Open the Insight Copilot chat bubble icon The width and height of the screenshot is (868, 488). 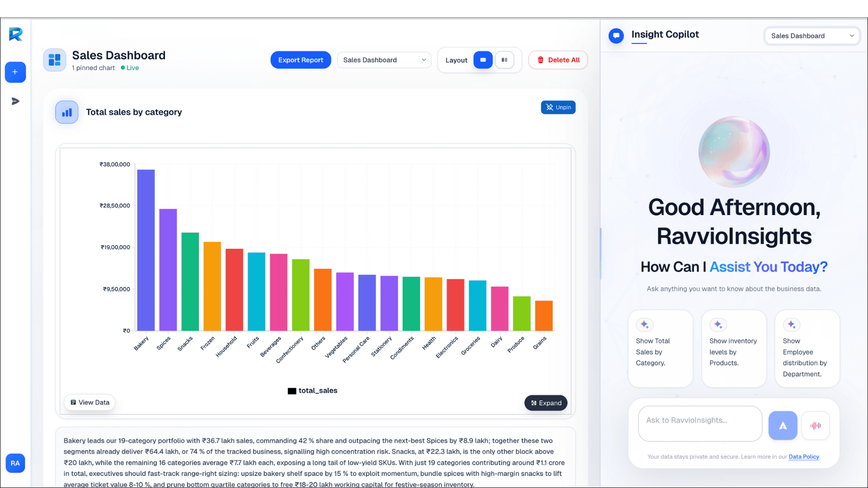(x=616, y=36)
